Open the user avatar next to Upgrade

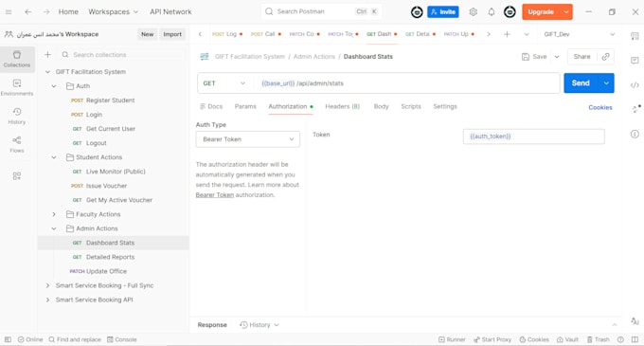tap(510, 12)
